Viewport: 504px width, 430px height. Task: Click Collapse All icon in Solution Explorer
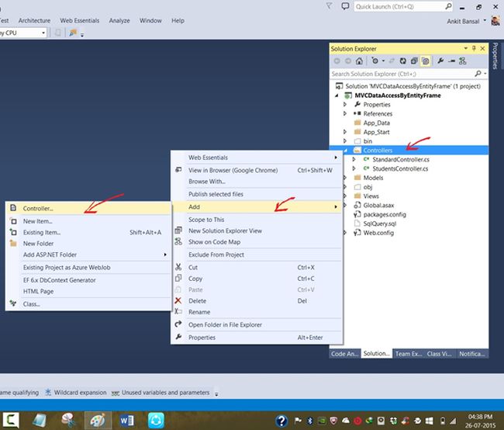point(413,60)
